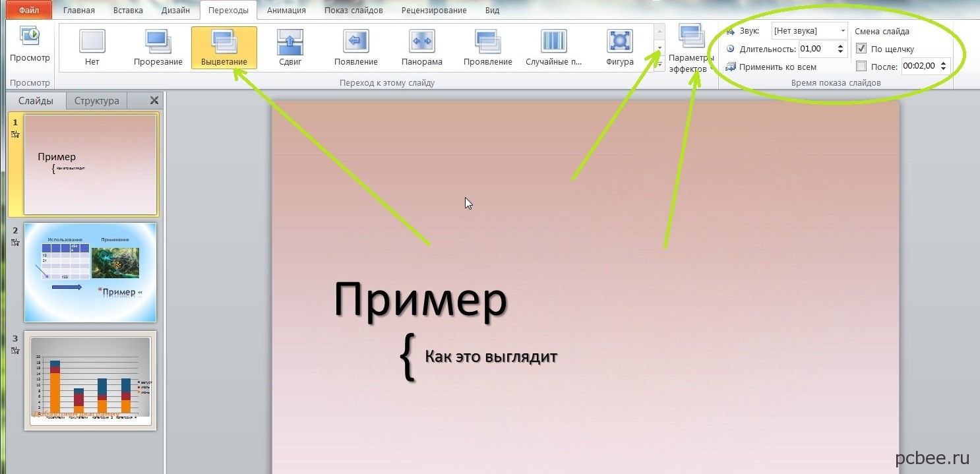The image size is (980, 474).
Task: Click the Пример title on the slide
Action: (421, 301)
